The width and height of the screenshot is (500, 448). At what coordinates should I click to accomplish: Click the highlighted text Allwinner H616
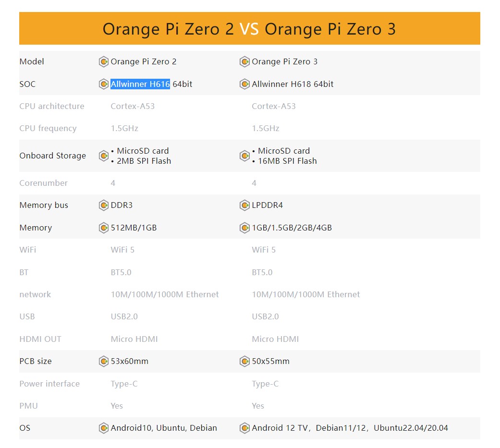pos(140,84)
